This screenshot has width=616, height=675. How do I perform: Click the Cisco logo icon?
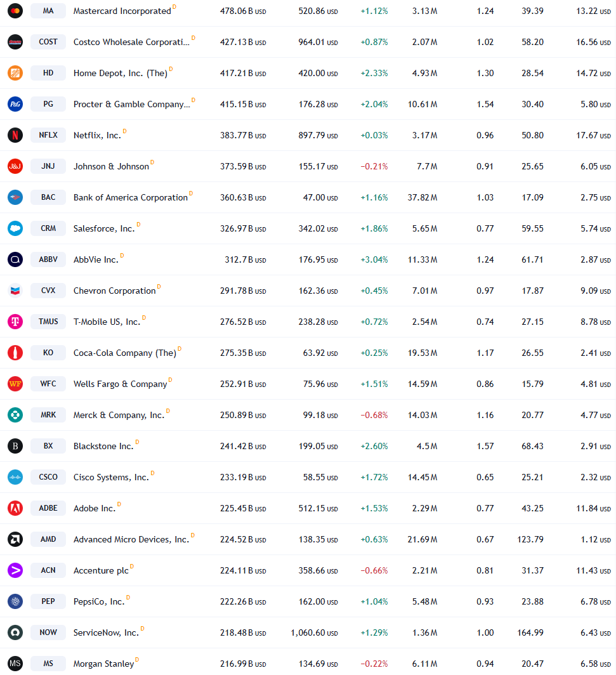(15, 477)
